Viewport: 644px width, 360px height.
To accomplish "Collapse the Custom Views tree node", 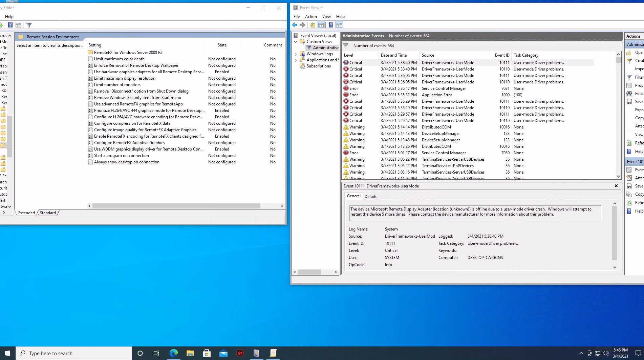I will tap(296, 42).
